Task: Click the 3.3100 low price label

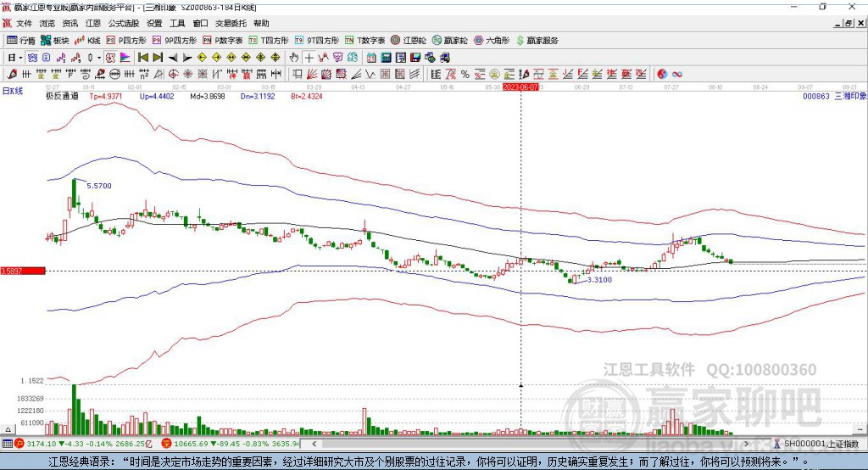Action: coord(599,280)
